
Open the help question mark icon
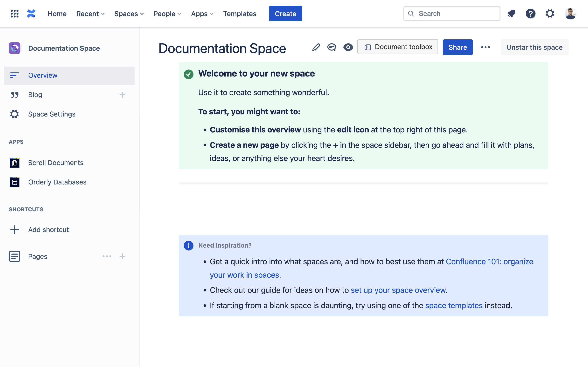click(530, 14)
